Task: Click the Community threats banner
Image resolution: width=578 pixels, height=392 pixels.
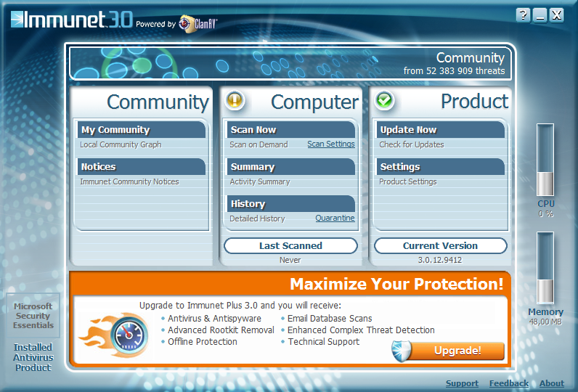Action: [290, 63]
